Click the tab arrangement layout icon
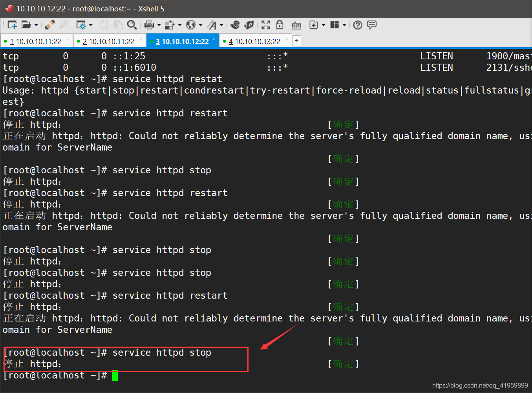 click(x=335, y=25)
